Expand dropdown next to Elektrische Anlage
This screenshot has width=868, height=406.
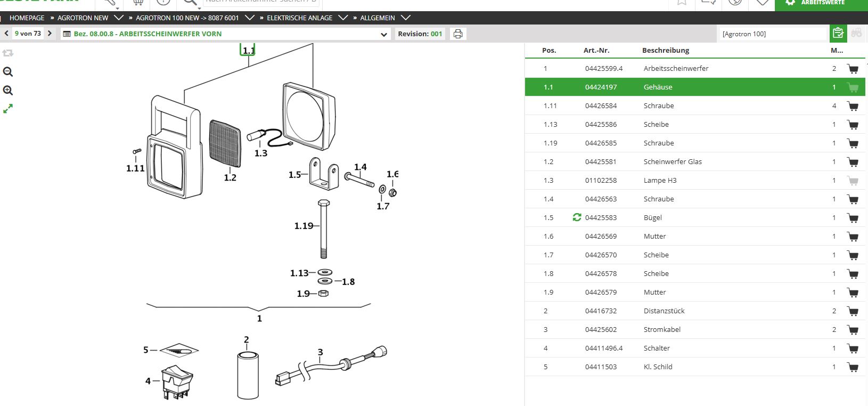(x=343, y=18)
